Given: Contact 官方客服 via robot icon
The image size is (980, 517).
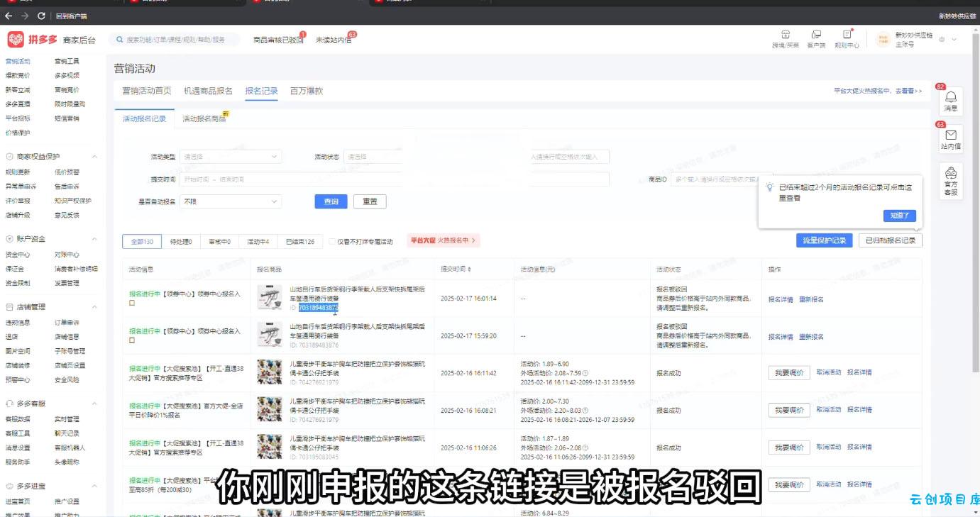Looking at the screenshot, I should tap(950, 180).
